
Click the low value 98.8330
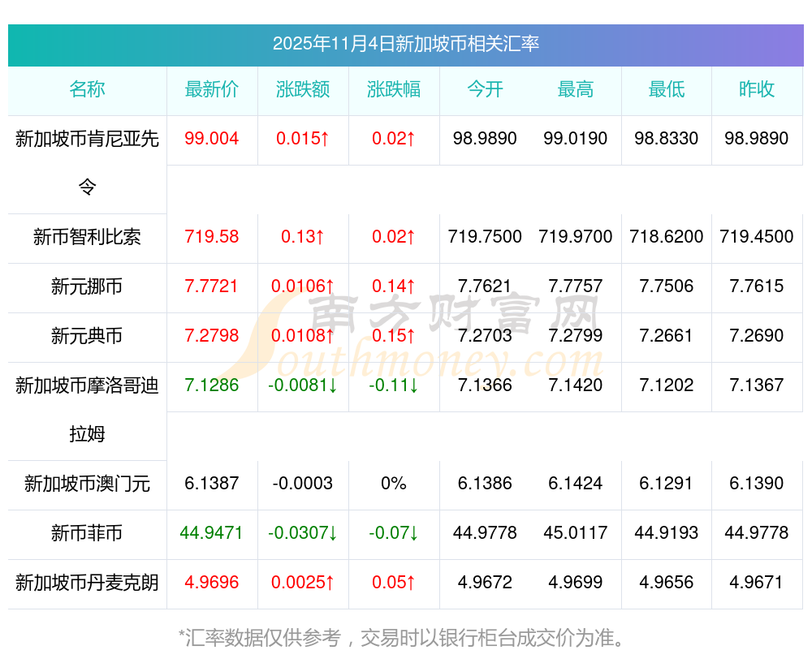pos(667,138)
